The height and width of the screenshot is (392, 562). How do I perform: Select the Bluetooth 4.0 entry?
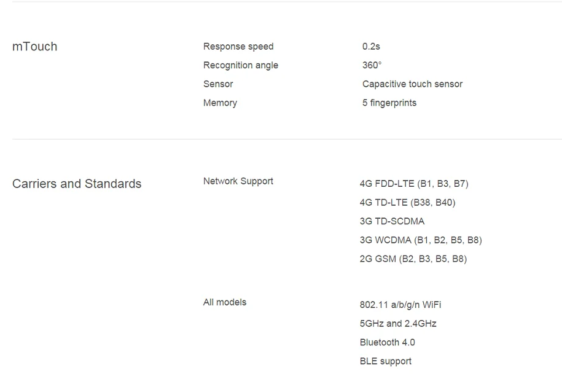tap(387, 342)
